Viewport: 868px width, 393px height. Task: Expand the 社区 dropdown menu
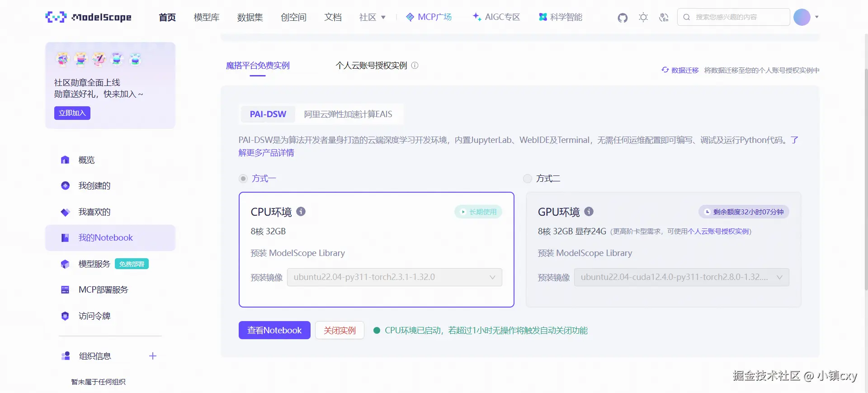(373, 17)
